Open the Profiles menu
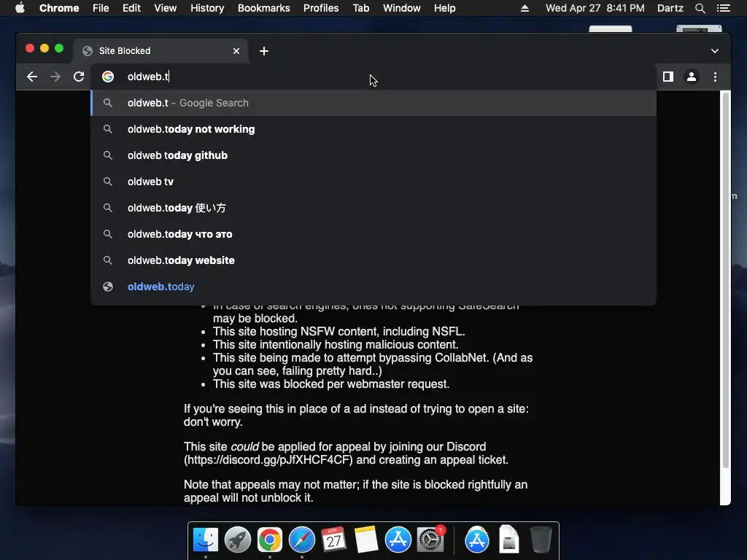The image size is (747, 560). coord(321,8)
